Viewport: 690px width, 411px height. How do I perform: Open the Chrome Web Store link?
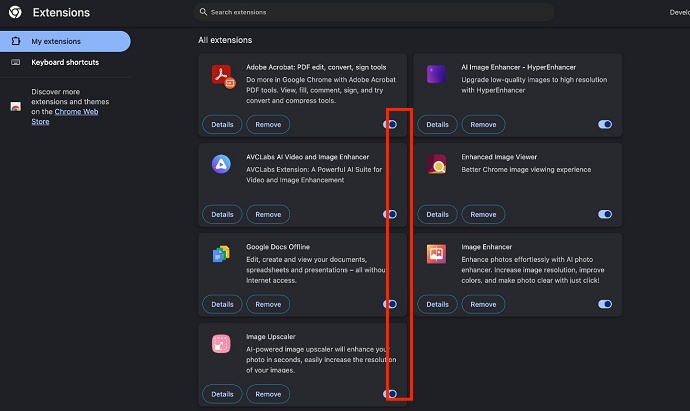click(x=65, y=117)
